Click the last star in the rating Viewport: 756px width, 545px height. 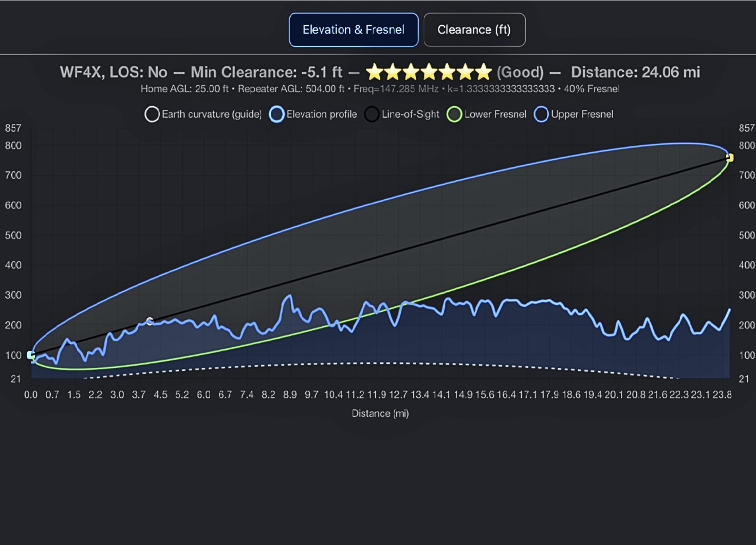[483, 72]
